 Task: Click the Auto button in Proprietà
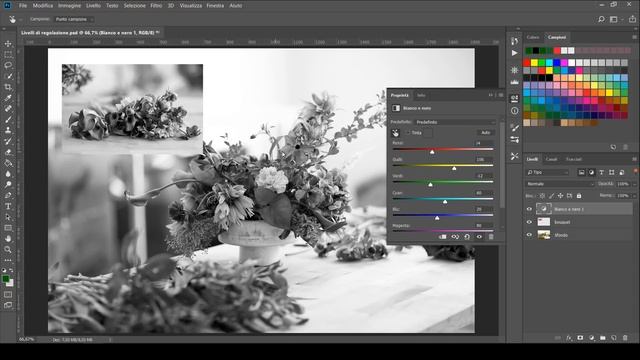pyautogui.click(x=485, y=133)
